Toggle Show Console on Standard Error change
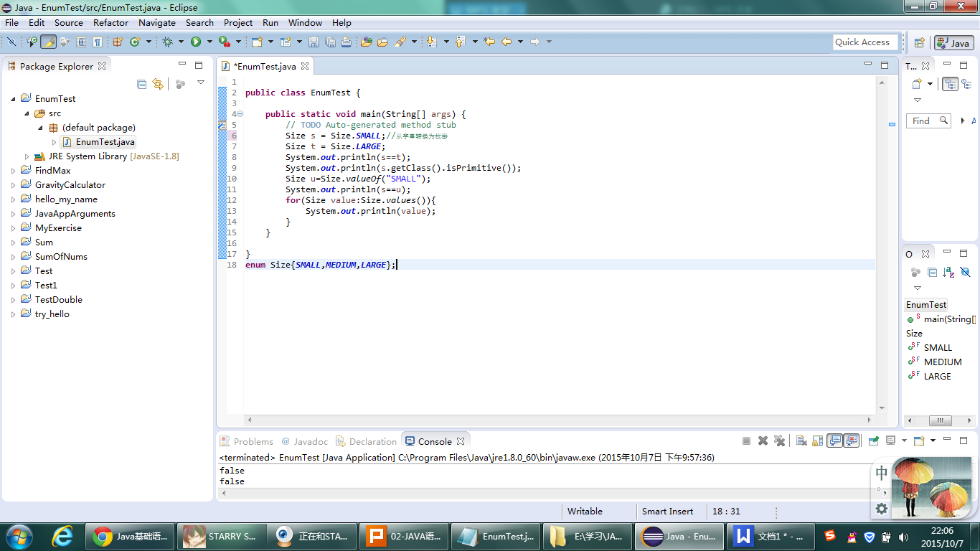The height and width of the screenshot is (551, 980). (x=852, y=441)
